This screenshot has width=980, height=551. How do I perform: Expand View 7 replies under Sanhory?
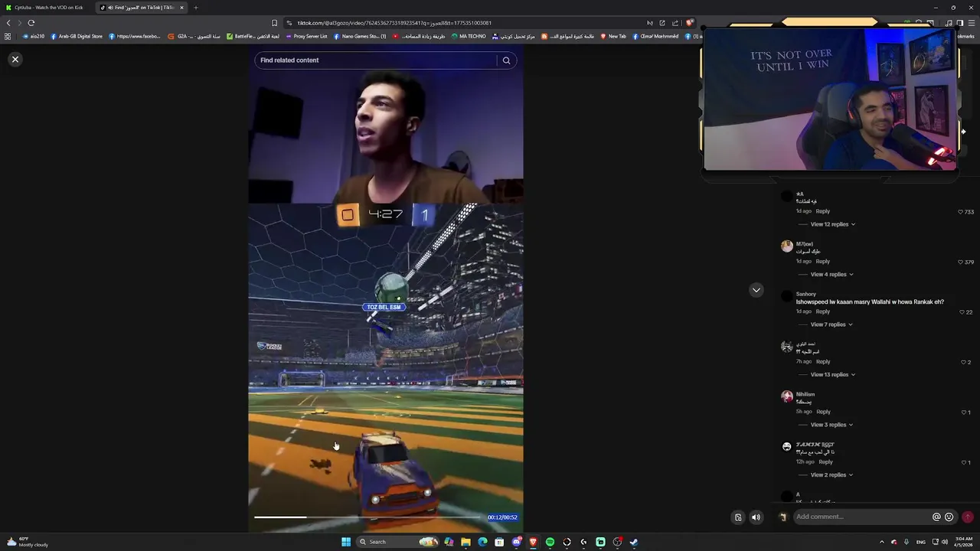click(831, 324)
